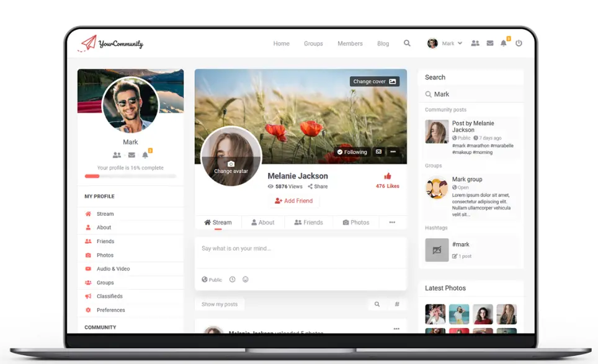Click the Mark group avatar thumbnail
The width and height of the screenshot is (598, 364).
pyautogui.click(x=437, y=187)
